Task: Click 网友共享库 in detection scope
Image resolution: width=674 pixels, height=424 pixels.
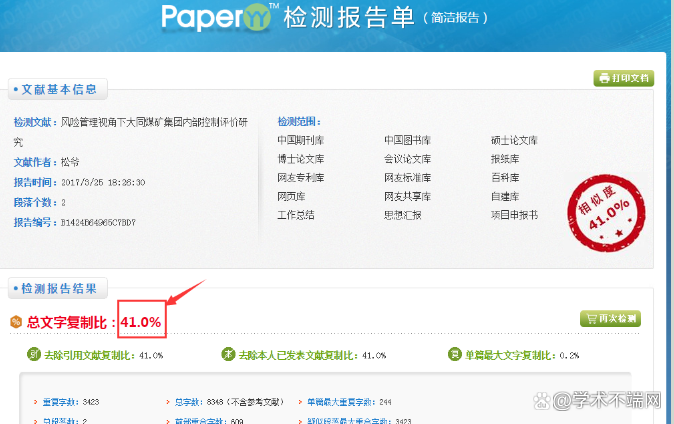Action: click(407, 197)
